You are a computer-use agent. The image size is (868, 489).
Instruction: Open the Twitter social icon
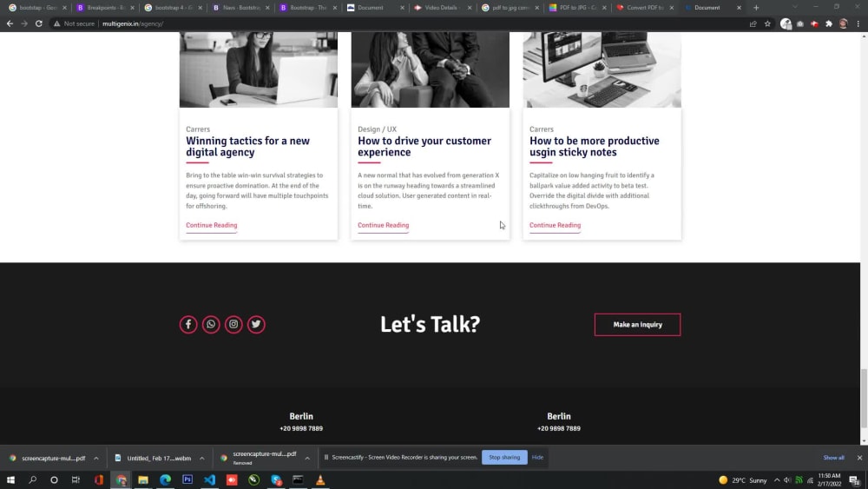[256, 325]
